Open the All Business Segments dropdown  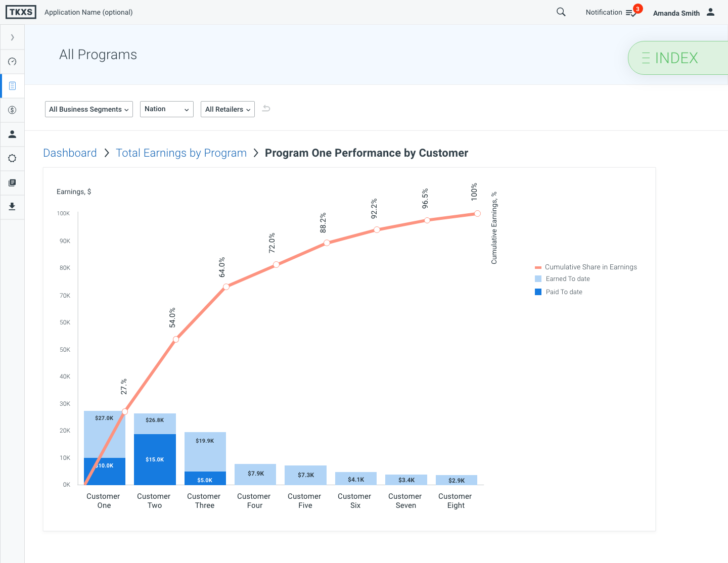click(89, 109)
